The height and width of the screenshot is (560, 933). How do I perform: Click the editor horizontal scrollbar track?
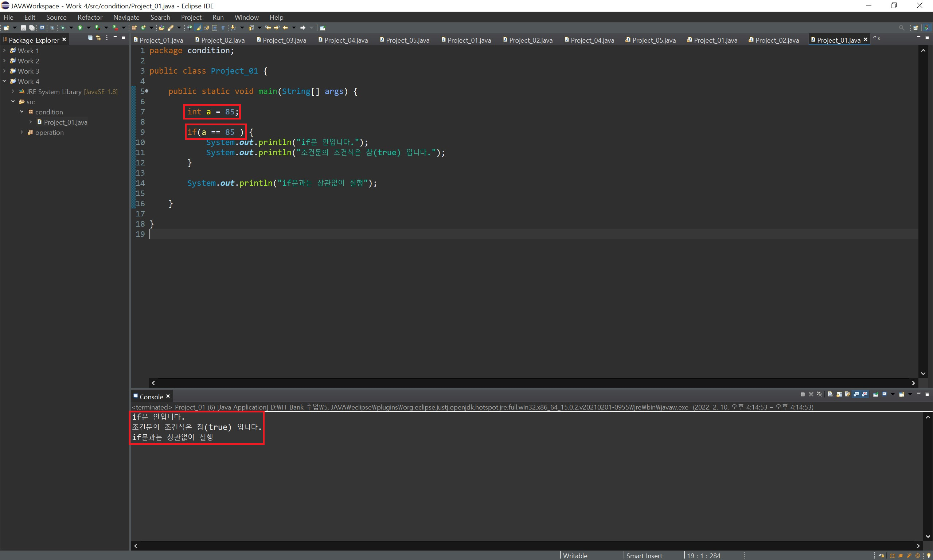click(528, 383)
